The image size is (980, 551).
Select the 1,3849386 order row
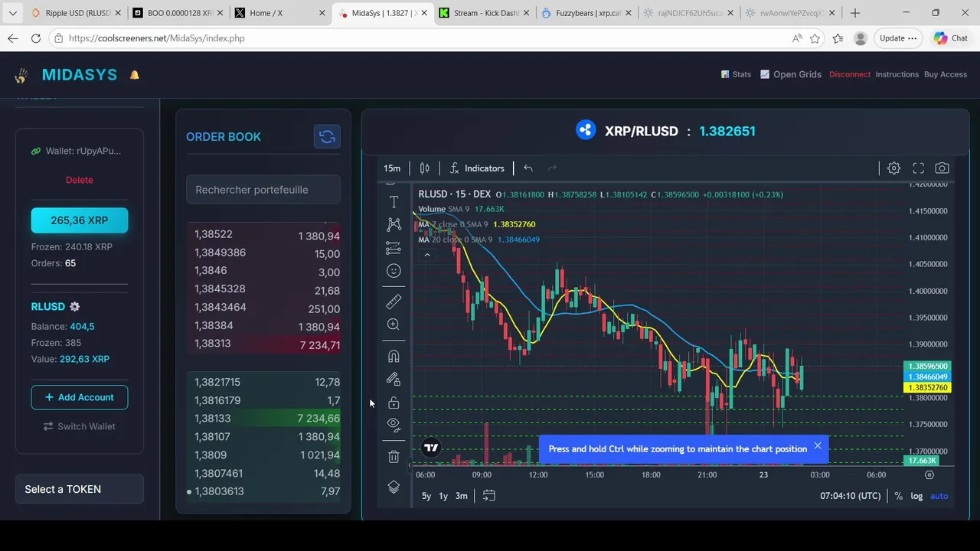[x=263, y=253]
